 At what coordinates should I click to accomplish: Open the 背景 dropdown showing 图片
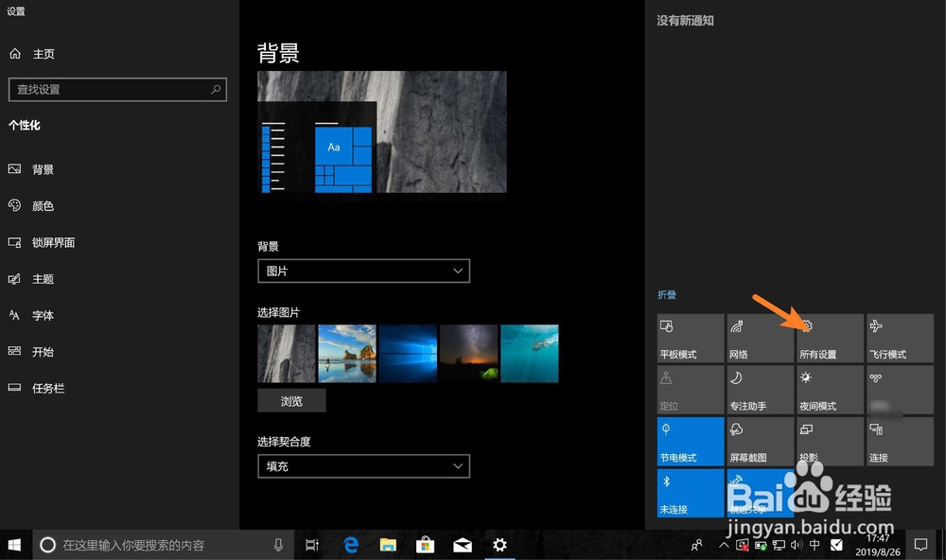(x=363, y=271)
